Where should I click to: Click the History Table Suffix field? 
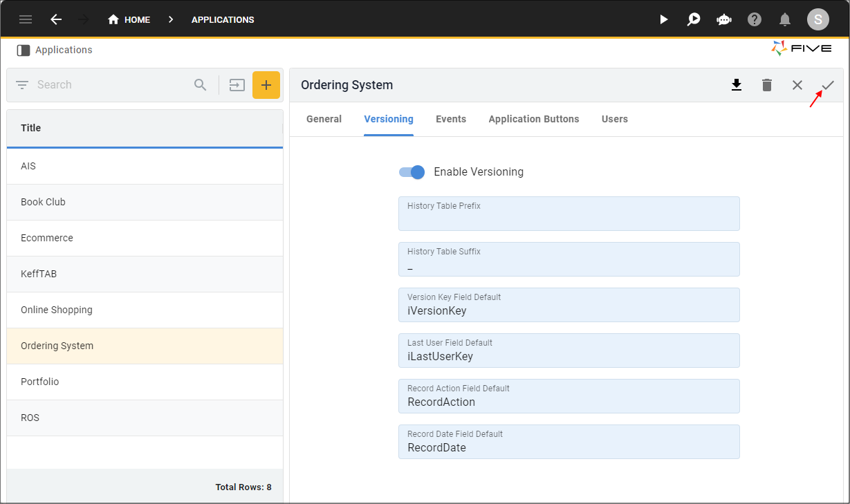click(x=569, y=259)
